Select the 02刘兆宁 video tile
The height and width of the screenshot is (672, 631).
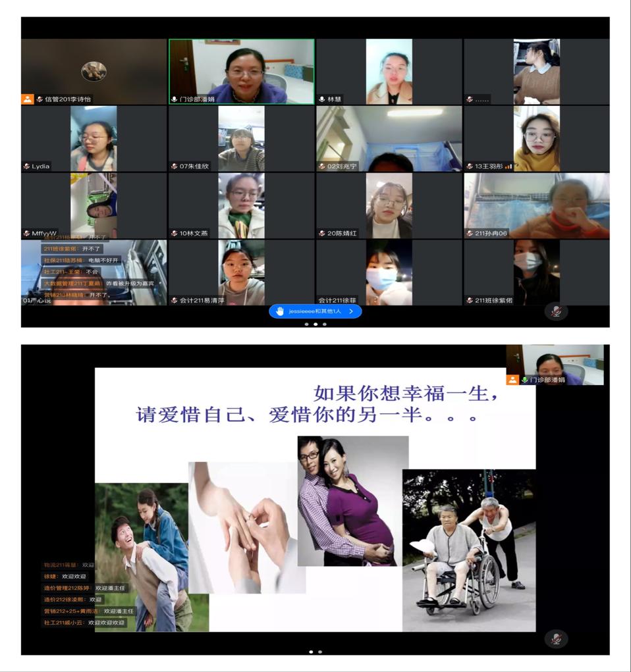389,138
